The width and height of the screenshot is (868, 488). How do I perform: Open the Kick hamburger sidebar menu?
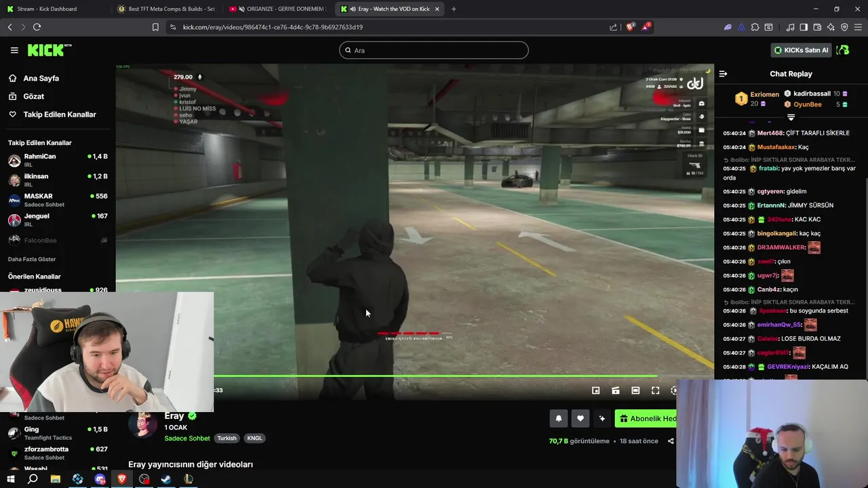click(14, 50)
